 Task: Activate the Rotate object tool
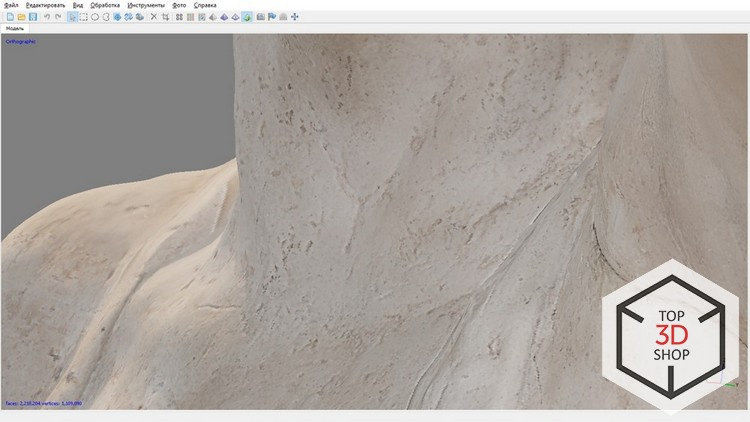coord(140,17)
